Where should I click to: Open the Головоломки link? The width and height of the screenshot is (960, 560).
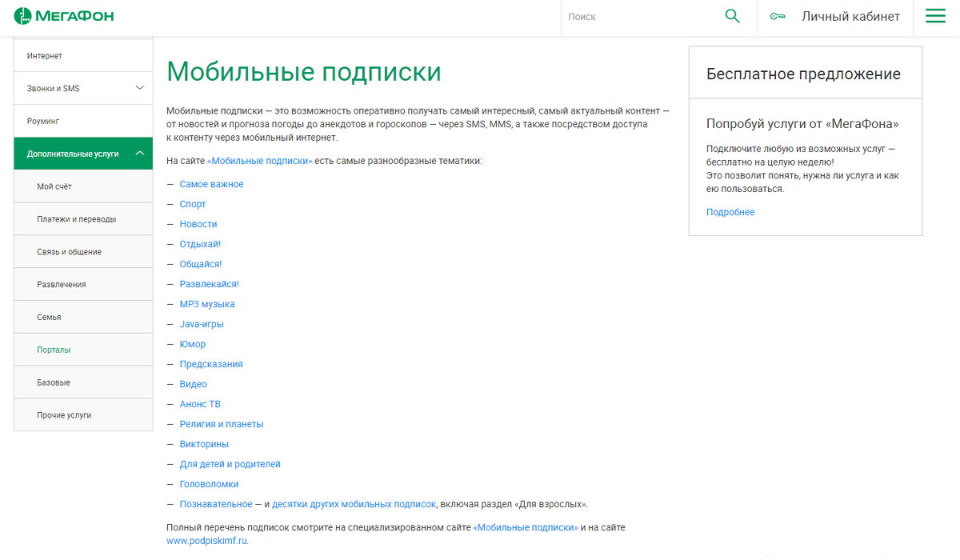209,484
